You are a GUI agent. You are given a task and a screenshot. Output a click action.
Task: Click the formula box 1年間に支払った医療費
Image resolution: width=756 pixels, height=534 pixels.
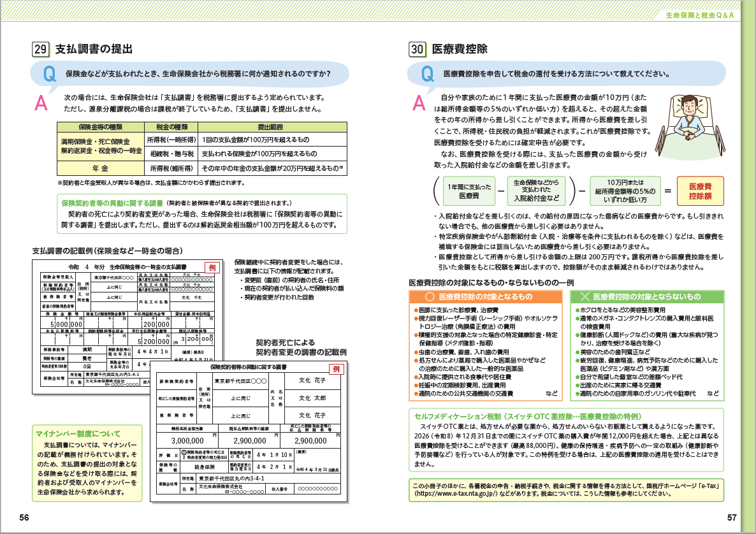pos(469,191)
